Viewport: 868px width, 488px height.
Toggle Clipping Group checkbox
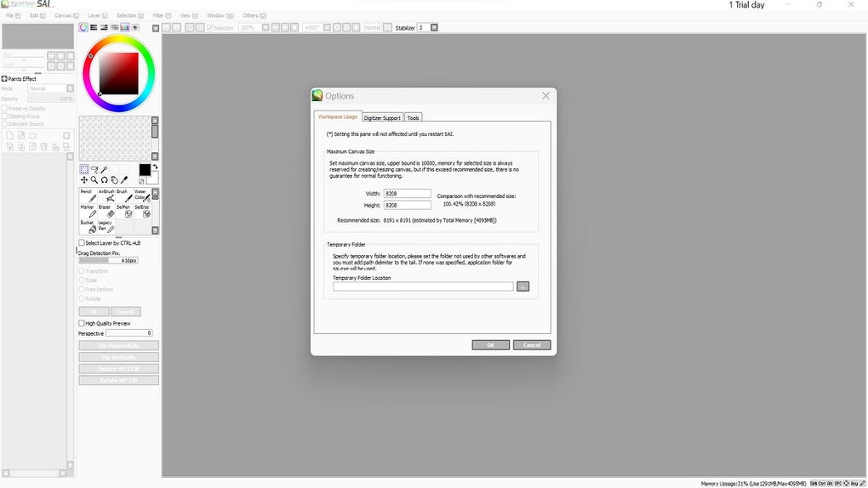[x=4, y=116]
